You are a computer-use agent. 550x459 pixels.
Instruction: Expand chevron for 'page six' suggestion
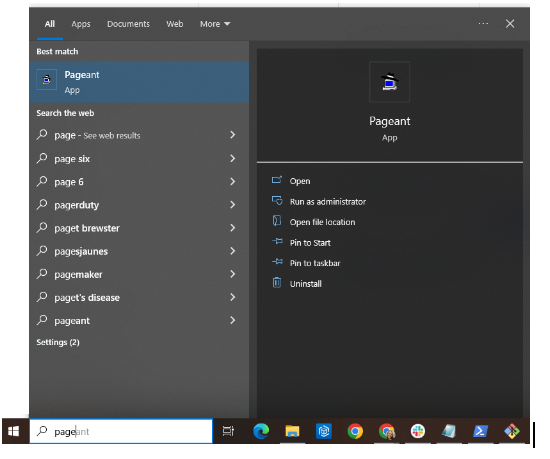pyautogui.click(x=233, y=158)
